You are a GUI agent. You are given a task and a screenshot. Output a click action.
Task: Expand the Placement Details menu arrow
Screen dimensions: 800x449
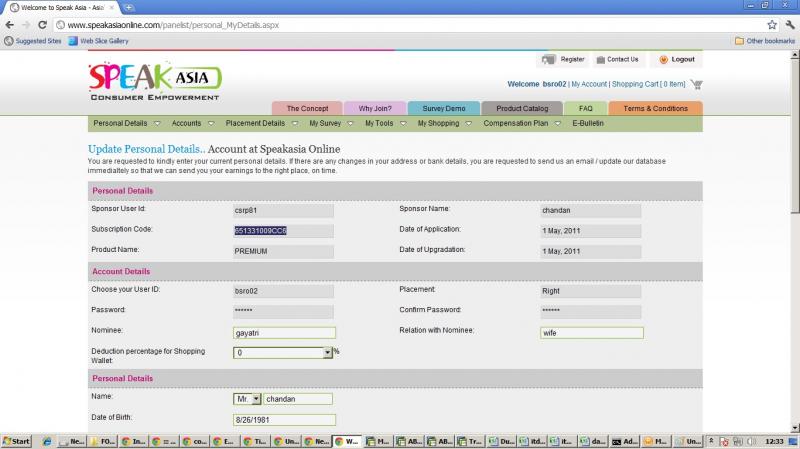pos(294,123)
